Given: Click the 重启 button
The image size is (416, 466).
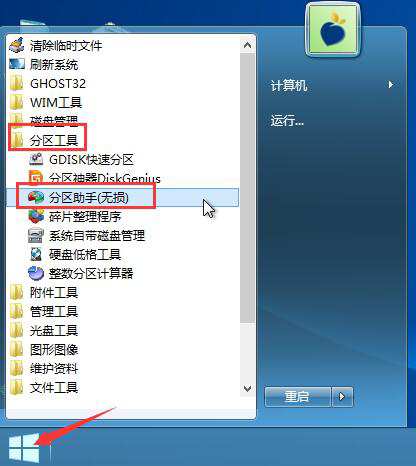Looking at the screenshot, I should point(297,397).
